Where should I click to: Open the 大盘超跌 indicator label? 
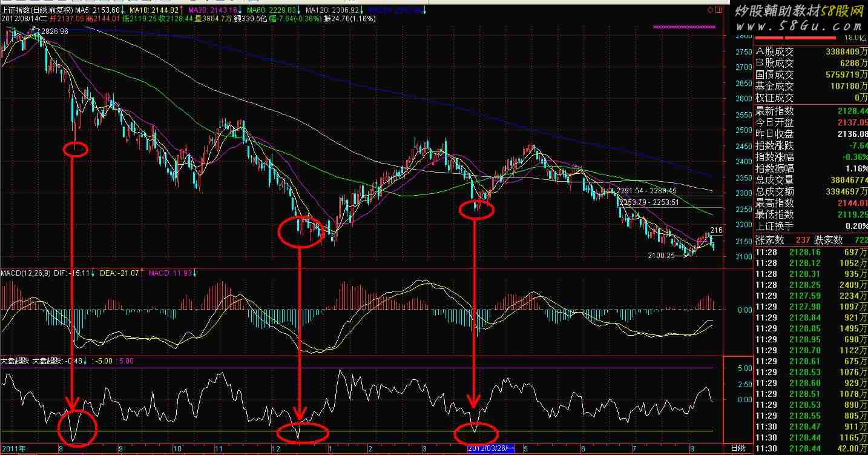pos(15,361)
